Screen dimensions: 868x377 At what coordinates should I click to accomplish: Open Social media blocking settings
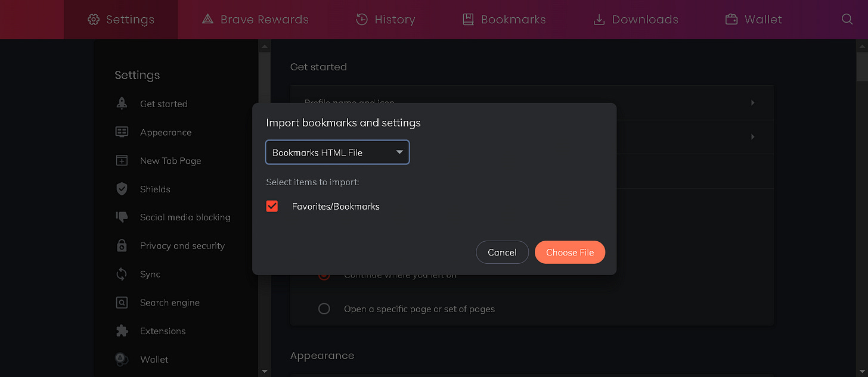185,217
